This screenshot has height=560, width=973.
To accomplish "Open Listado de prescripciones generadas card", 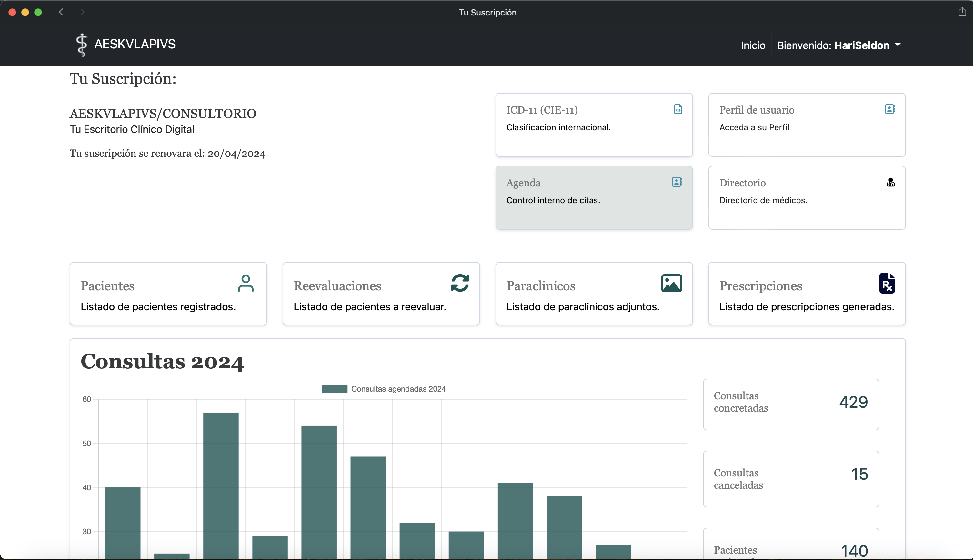I will 807,294.
